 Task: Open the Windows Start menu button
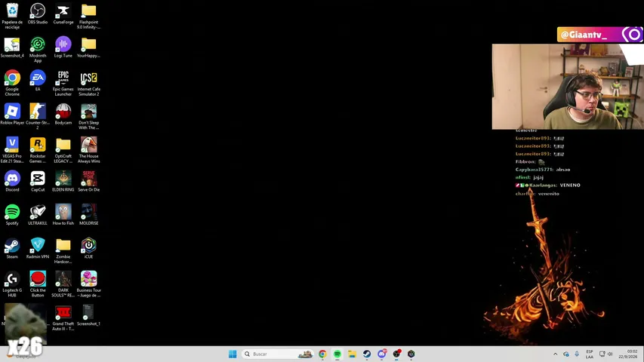pos(233,354)
